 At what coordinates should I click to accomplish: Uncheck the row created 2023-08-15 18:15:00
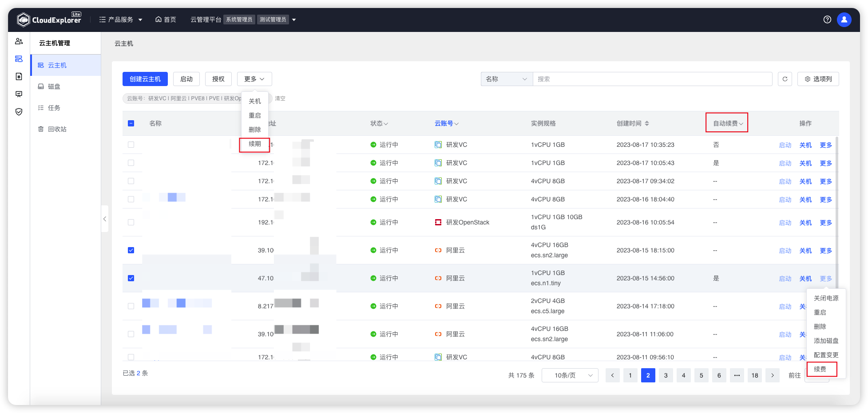131,250
